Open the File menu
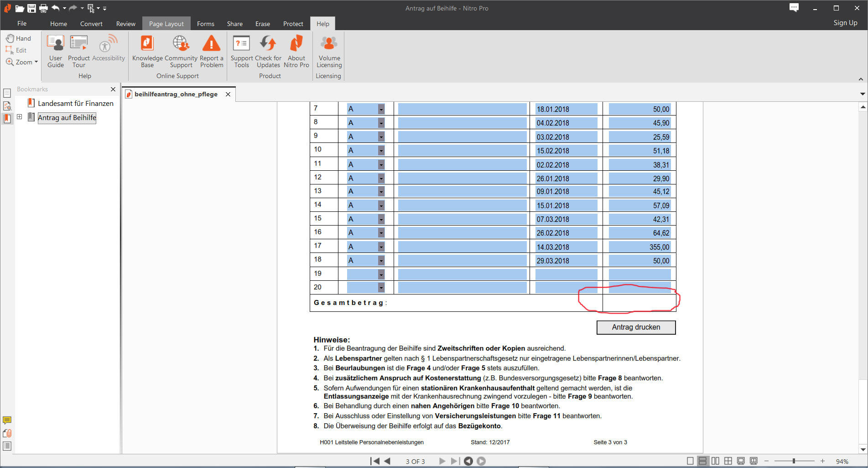868x468 pixels. [x=22, y=24]
